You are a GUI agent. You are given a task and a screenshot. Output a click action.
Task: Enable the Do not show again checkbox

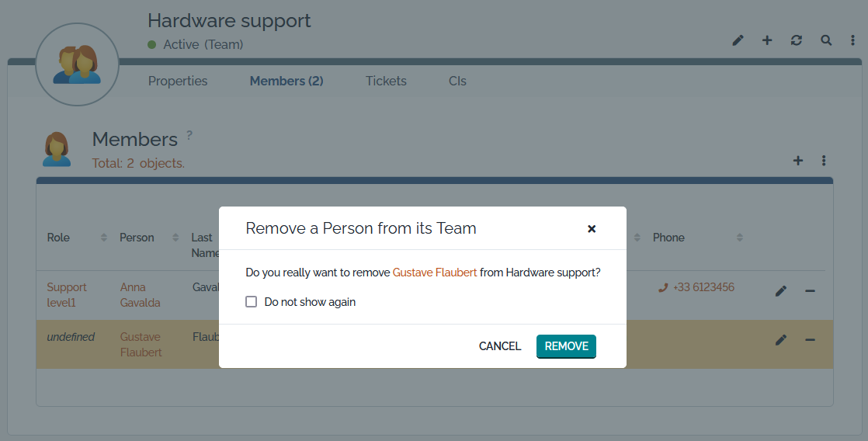coord(252,302)
